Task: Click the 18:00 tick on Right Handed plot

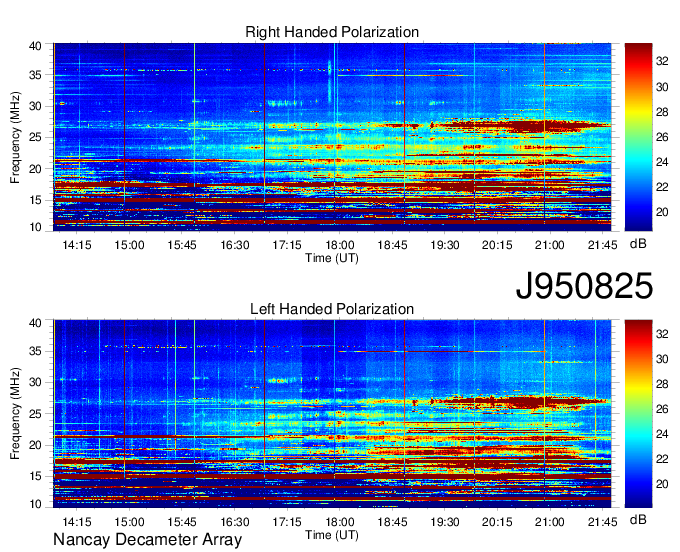Action: [340, 245]
